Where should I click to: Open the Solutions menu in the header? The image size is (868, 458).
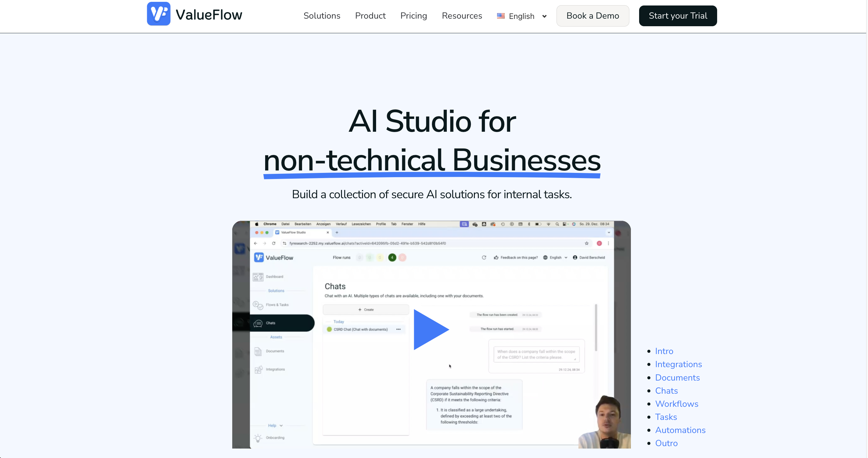point(322,16)
